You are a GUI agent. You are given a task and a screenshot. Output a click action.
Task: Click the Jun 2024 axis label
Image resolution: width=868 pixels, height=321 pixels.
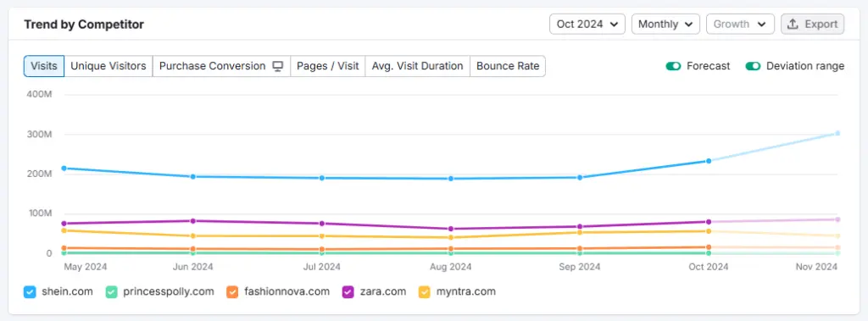(x=192, y=267)
